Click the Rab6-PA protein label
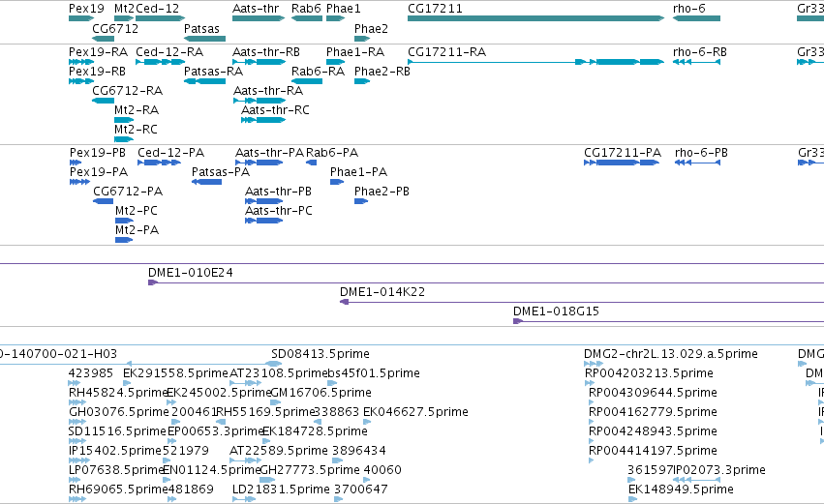824x504 pixels. (x=332, y=153)
